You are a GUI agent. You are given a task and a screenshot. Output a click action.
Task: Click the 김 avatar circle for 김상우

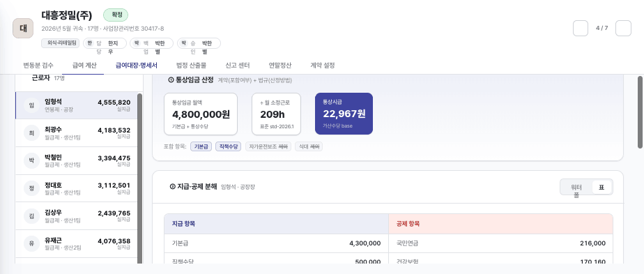click(31, 215)
